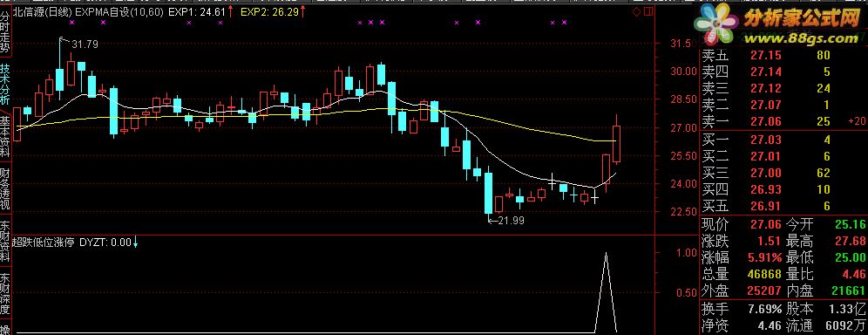Screen dimensions: 868x335
Task: Click the 换手 value 7.69%
Action: pyautogui.click(x=765, y=309)
